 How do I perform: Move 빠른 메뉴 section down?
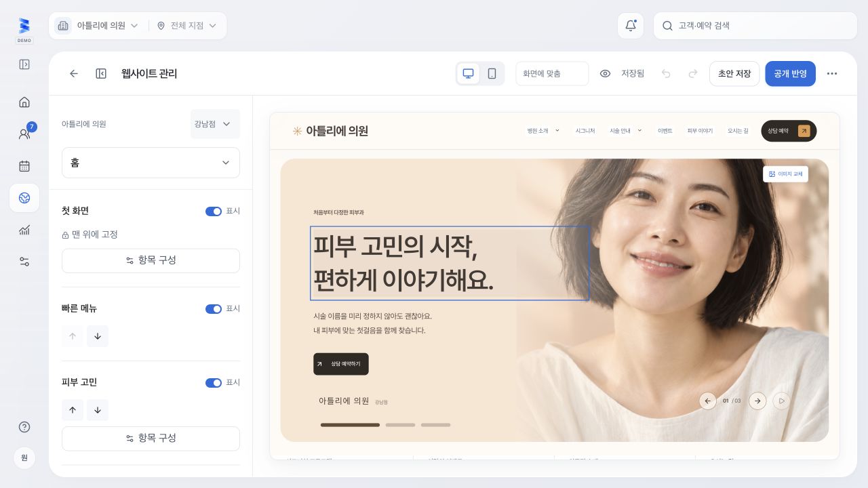tap(98, 336)
